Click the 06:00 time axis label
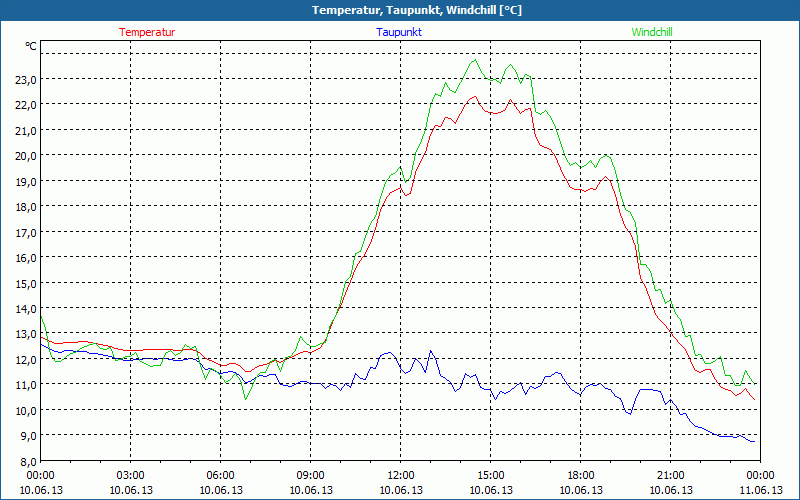This screenshot has height=500, width=800. coord(220,476)
